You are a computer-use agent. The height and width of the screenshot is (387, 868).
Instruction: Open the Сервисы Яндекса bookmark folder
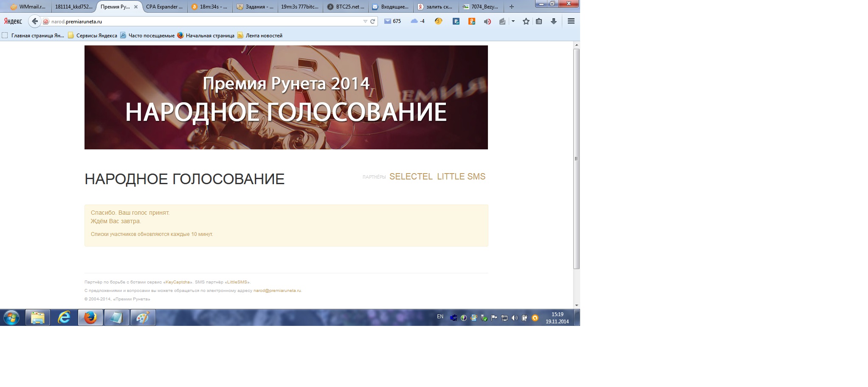coord(93,36)
